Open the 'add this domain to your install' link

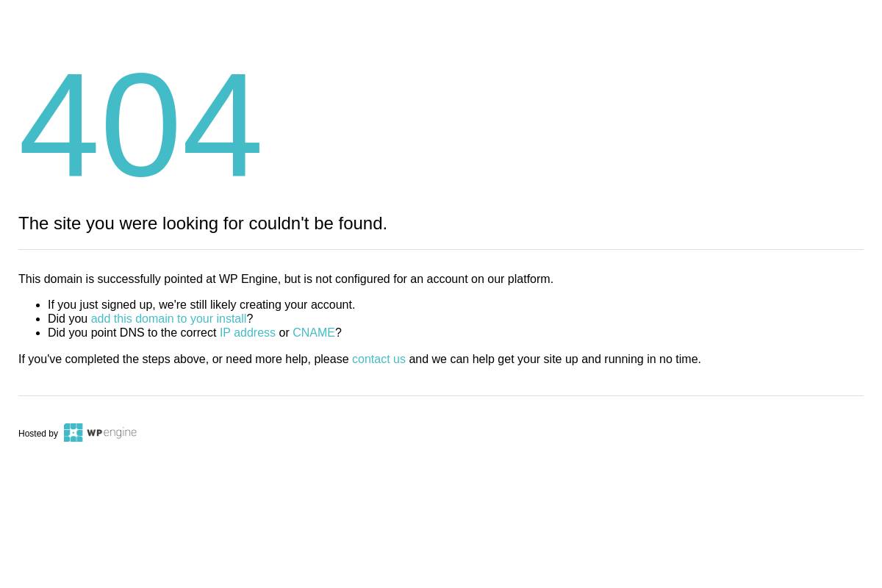[168, 318]
